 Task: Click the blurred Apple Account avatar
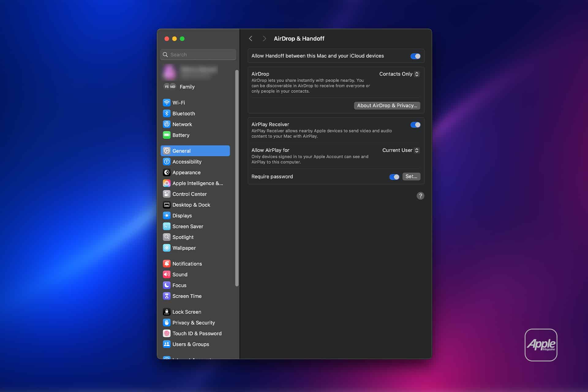(x=169, y=72)
